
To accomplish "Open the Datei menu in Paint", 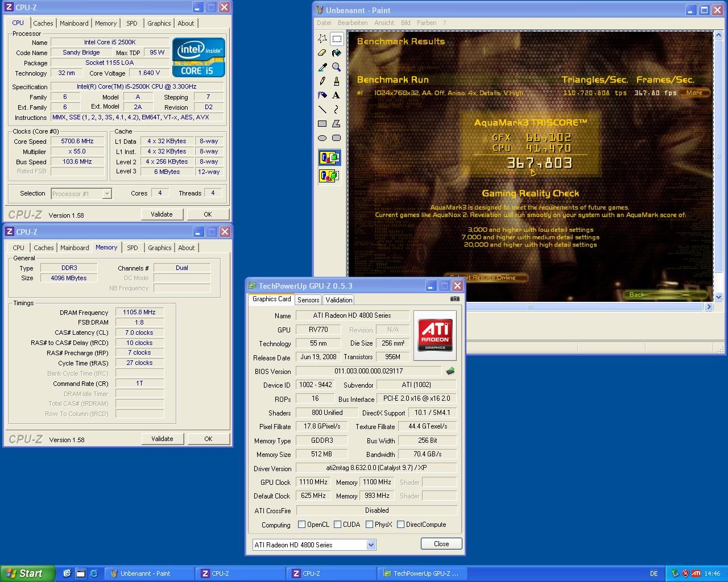I will [324, 23].
